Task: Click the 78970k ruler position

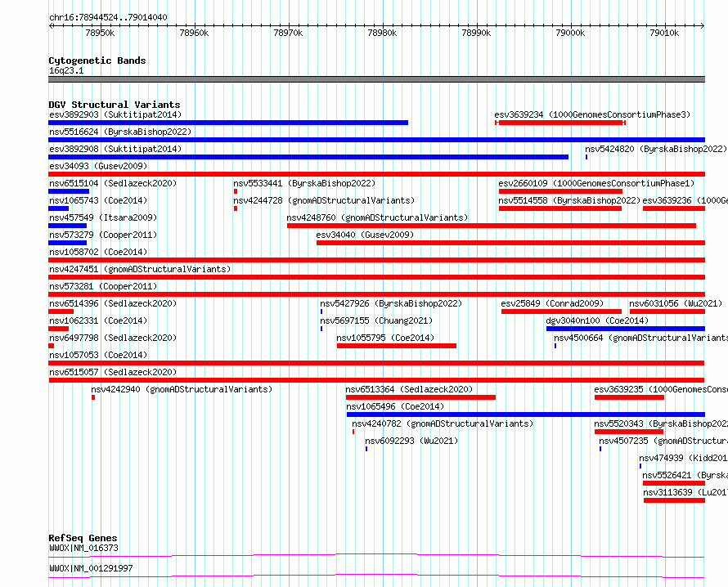Action: pos(288,33)
